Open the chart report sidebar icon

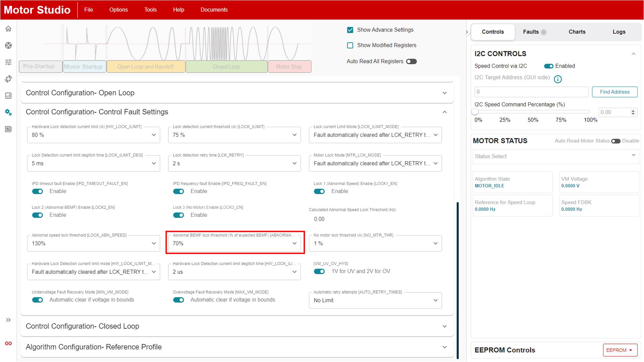click(x=8, y=96)
